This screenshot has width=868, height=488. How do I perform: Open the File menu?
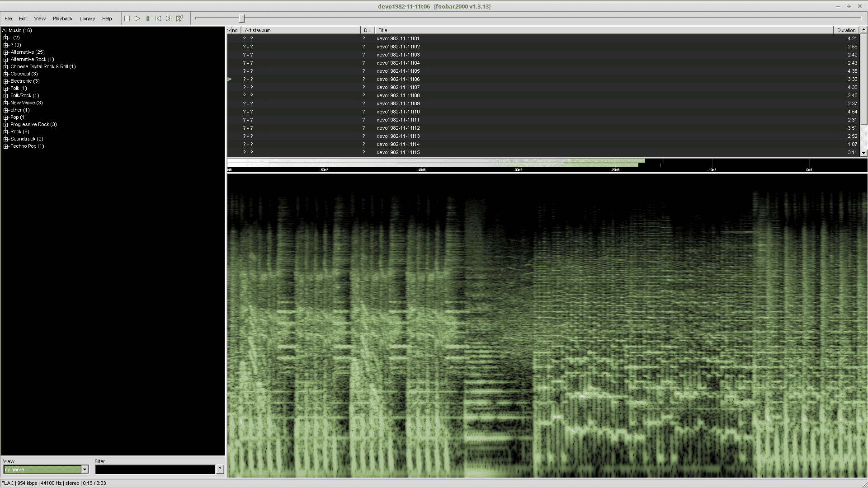8,19
